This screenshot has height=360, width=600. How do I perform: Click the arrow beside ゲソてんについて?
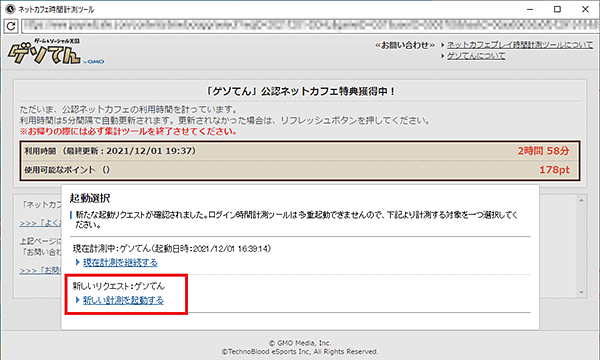(443, 56)
